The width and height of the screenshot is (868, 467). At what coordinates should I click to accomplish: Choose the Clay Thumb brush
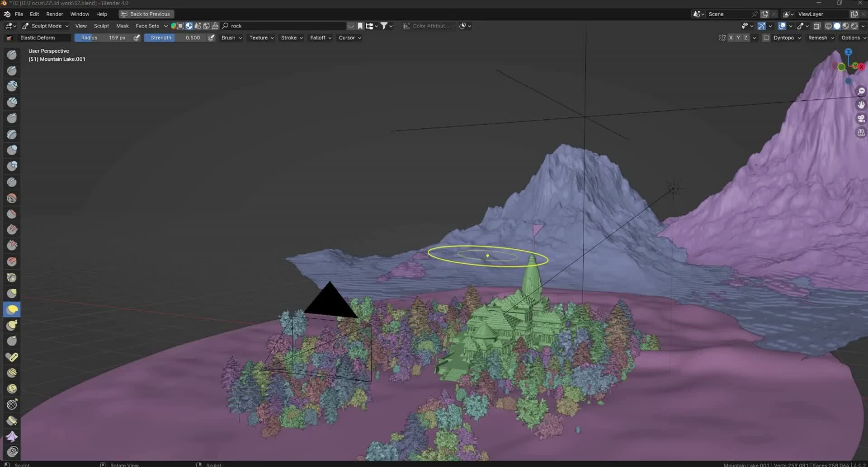[12, 118]
